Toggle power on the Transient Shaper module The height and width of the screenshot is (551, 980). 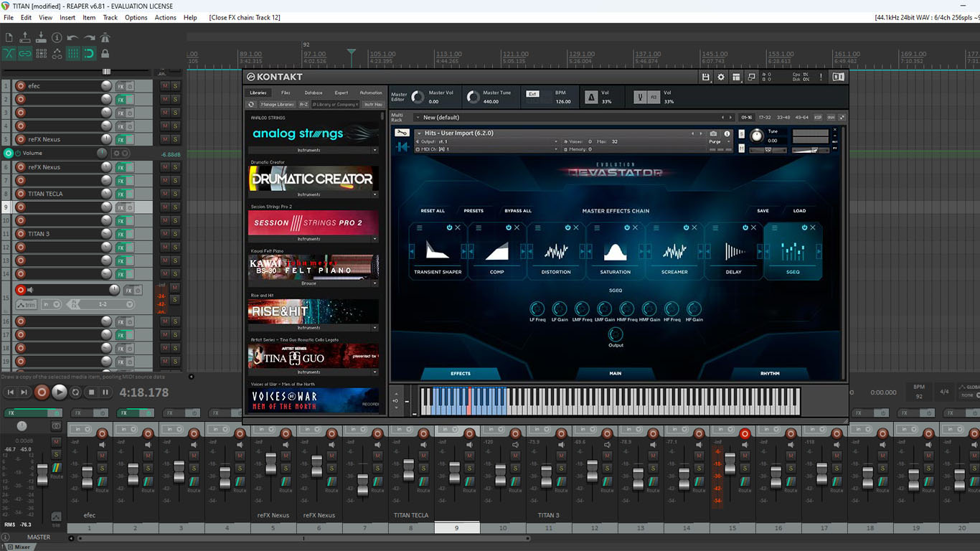pyautogui.click(x=449, y=227)
